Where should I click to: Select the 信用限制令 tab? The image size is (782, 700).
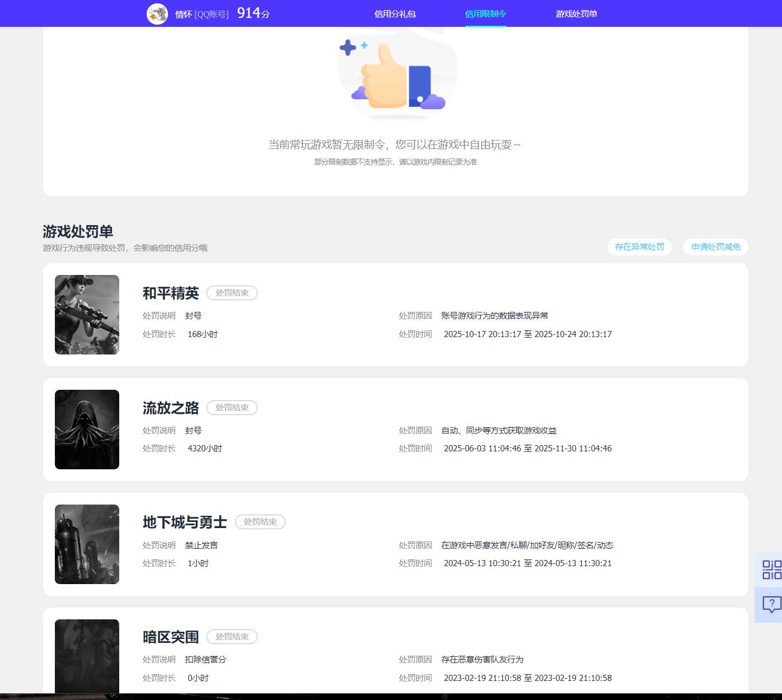coord(485,13)
